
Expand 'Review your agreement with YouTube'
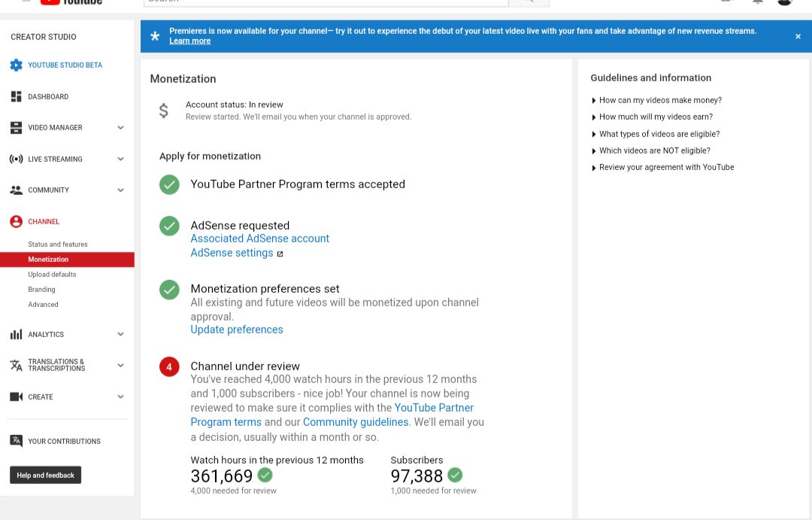coord(663,167)
